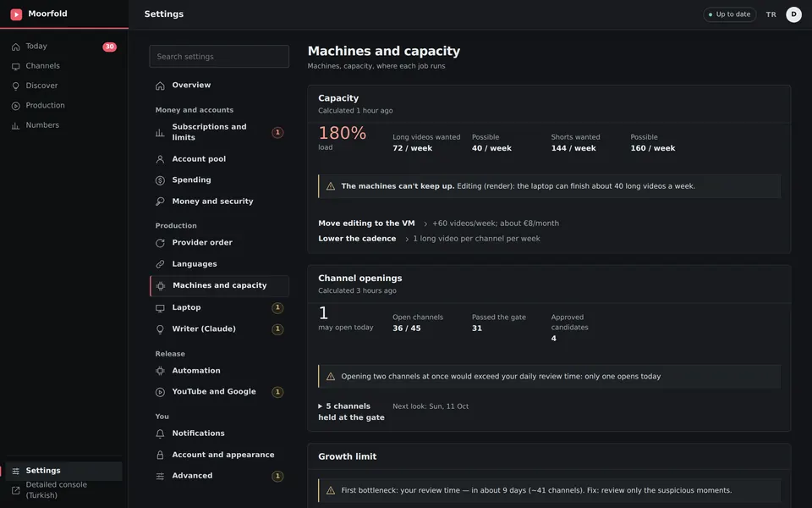Expand Lower the cadence option
Screen dimensions: 812x508
(357, 239)
